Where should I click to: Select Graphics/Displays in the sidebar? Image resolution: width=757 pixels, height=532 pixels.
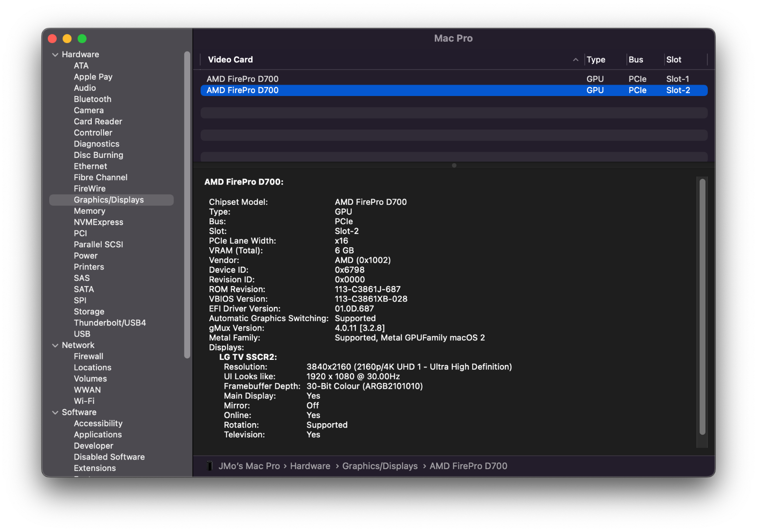pyautogui.click(x=111, y=200)
